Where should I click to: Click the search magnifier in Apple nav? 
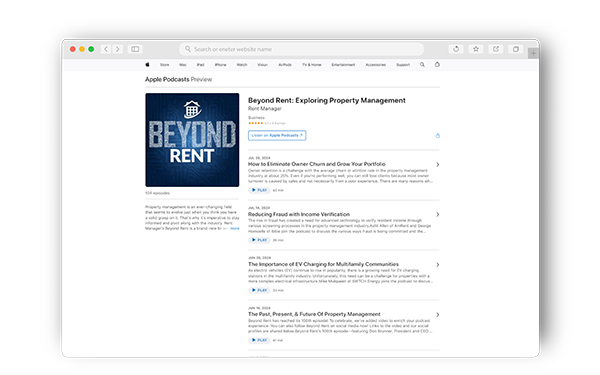pos(422,65)
